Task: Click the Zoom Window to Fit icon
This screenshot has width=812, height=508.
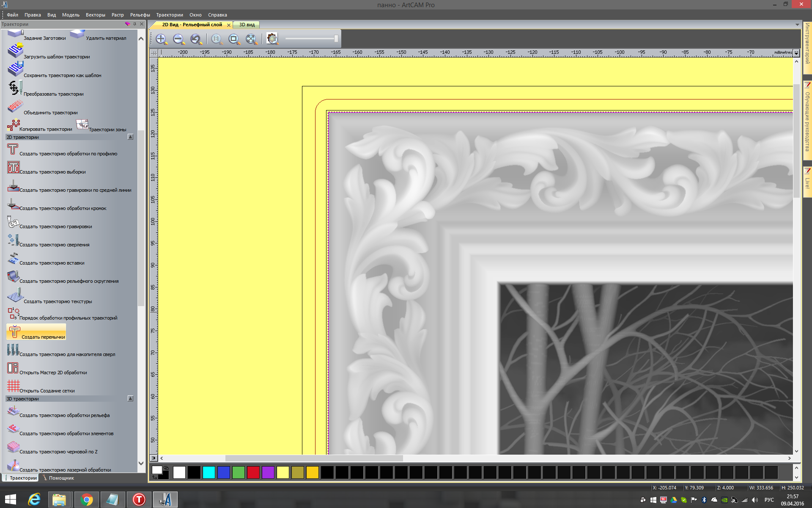Action: click(x=234, y=39)
